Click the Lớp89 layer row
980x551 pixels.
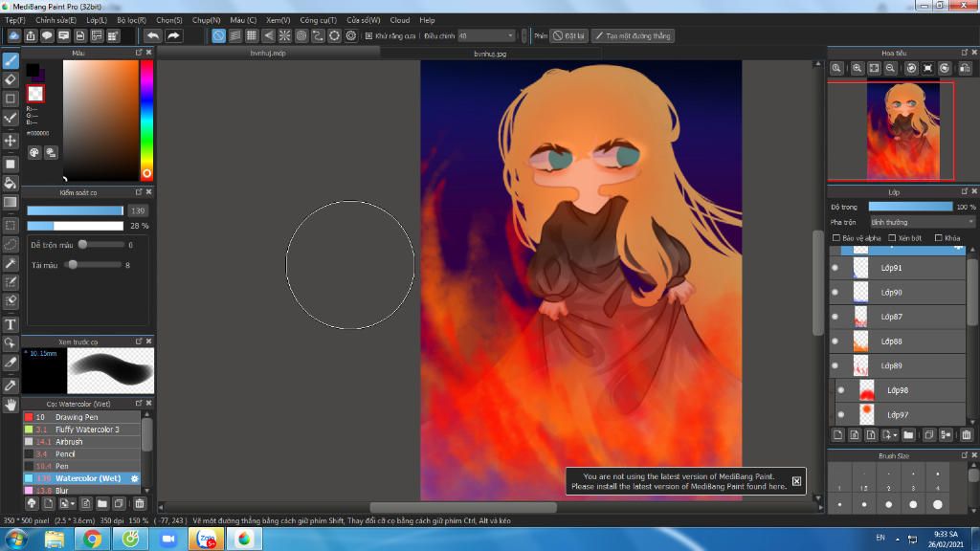point(898,366)
